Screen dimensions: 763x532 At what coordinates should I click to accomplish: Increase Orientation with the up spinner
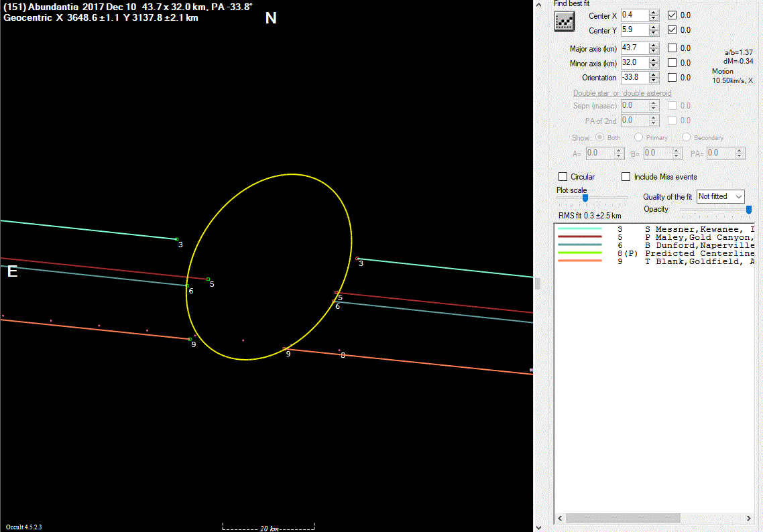(x=654, y=74)
